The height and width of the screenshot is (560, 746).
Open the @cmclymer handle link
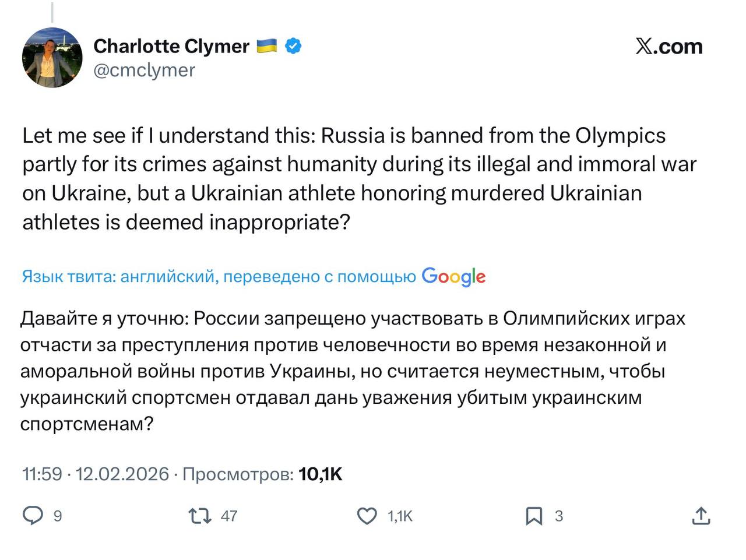point(144,70)
